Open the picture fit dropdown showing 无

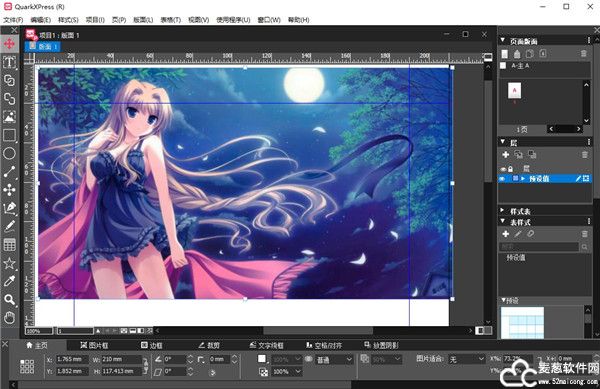point(466,359)
